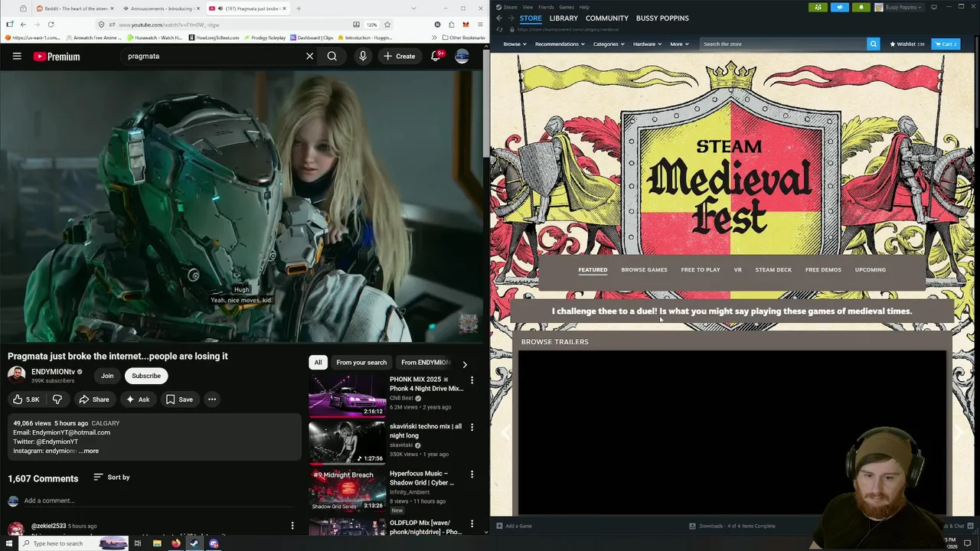
Task: Open the Friends menu in Steam
Action: tap(546, 7)
